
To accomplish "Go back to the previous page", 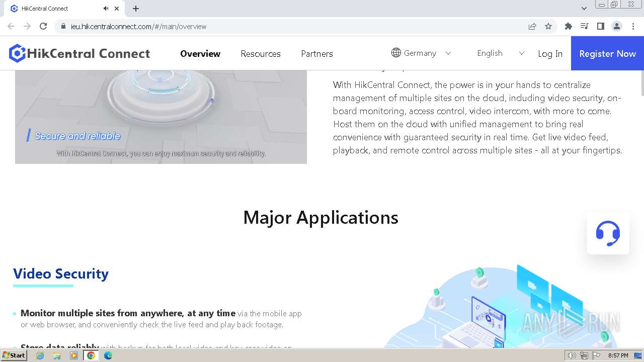I will (11, 26).
